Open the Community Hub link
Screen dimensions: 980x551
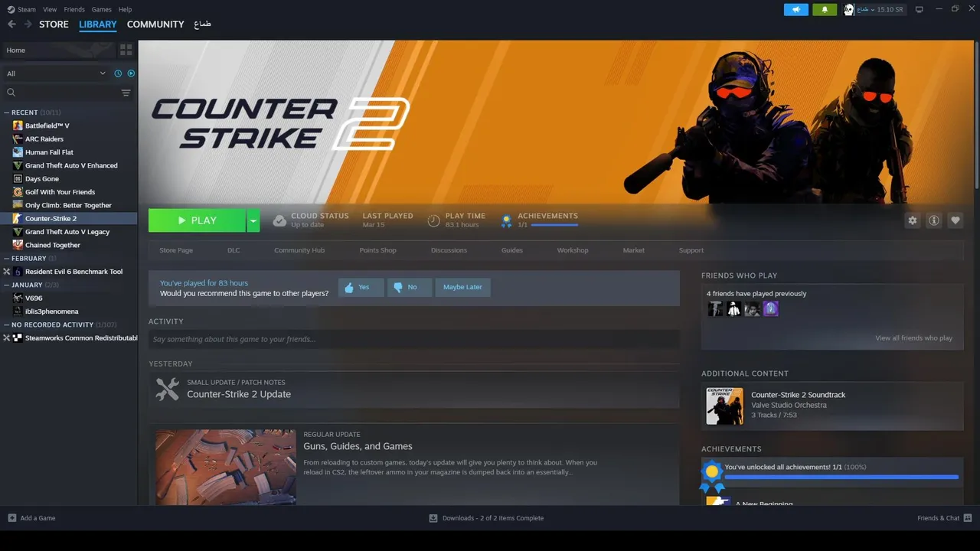click(299, 250)
